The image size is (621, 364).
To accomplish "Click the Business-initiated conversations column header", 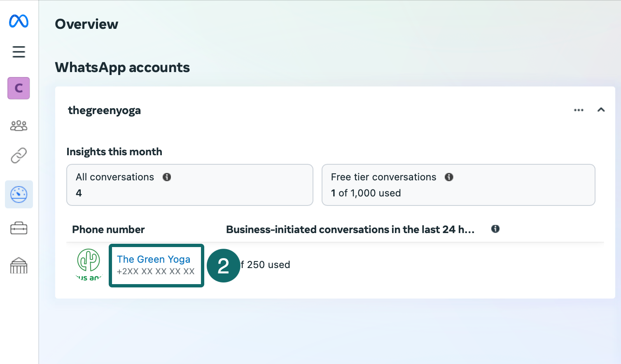I will click(x=350, y=229).
